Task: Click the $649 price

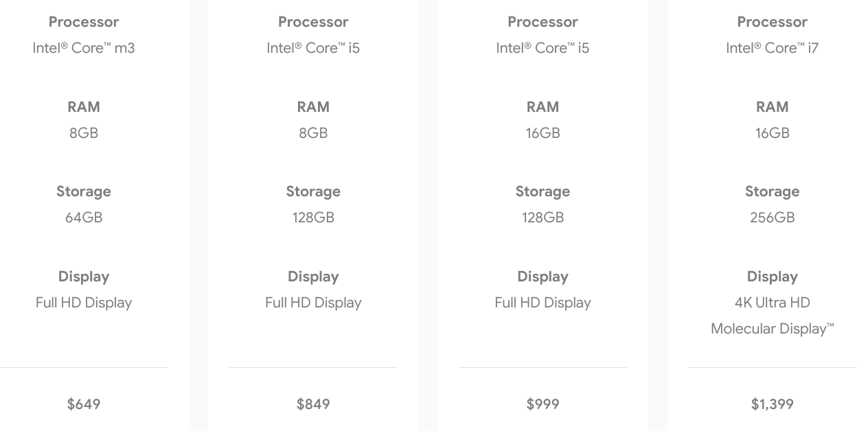Action: click(x=84, y=404)
